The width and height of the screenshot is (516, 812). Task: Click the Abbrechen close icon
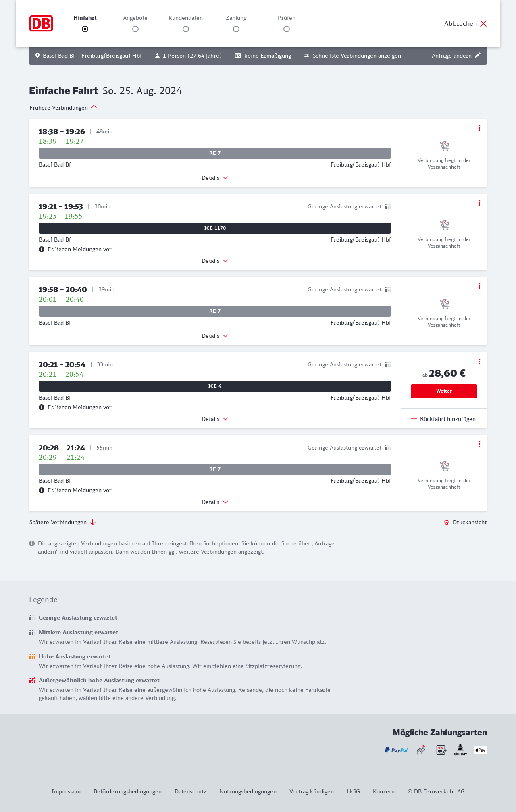[x=483, y=23]
